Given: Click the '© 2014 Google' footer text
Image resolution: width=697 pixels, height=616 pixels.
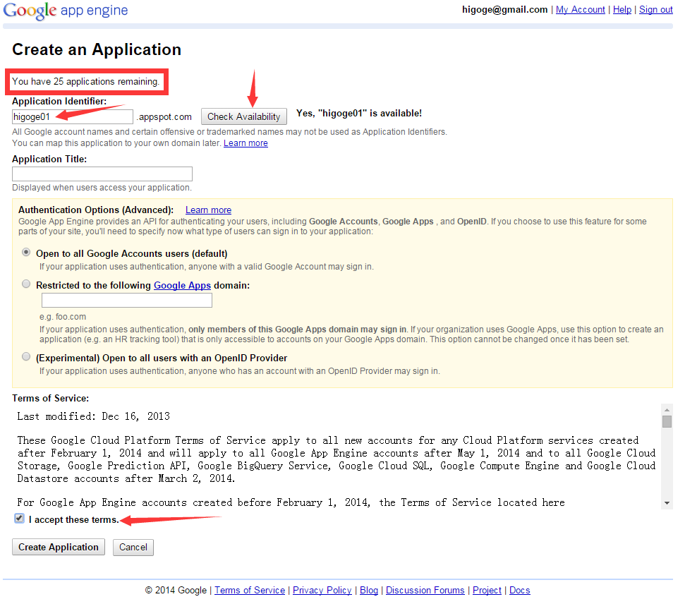Looking at the screenshot, I should pos(176,590).
